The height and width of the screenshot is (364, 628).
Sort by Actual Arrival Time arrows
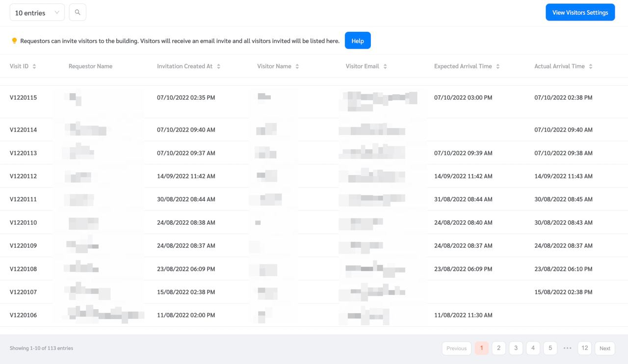coord(590,66)
